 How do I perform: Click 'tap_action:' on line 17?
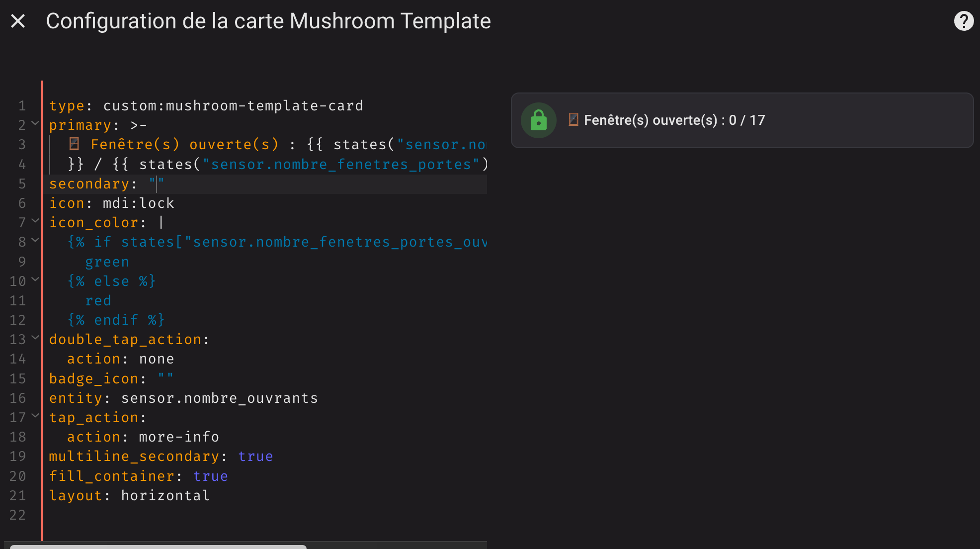tap(98, 418)
